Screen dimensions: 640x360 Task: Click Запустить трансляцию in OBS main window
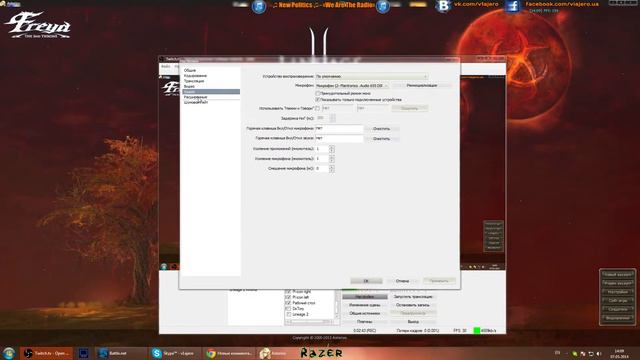(x=413, y=297)
